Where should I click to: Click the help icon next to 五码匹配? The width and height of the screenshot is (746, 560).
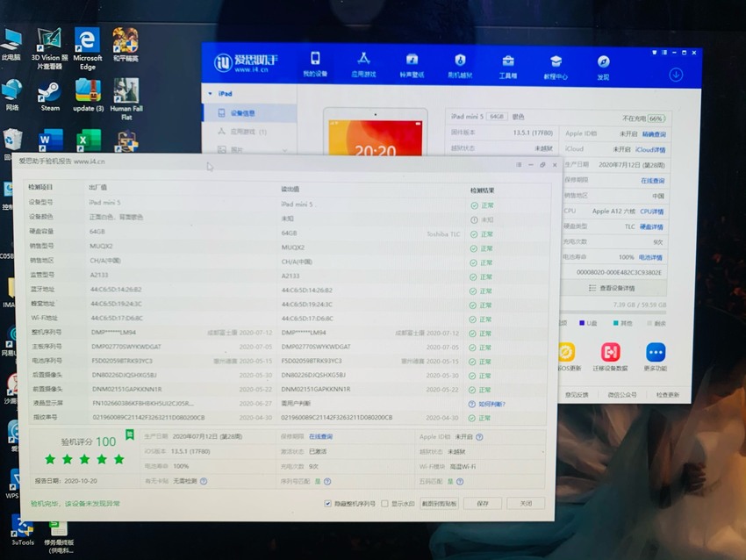click(460, 482)
